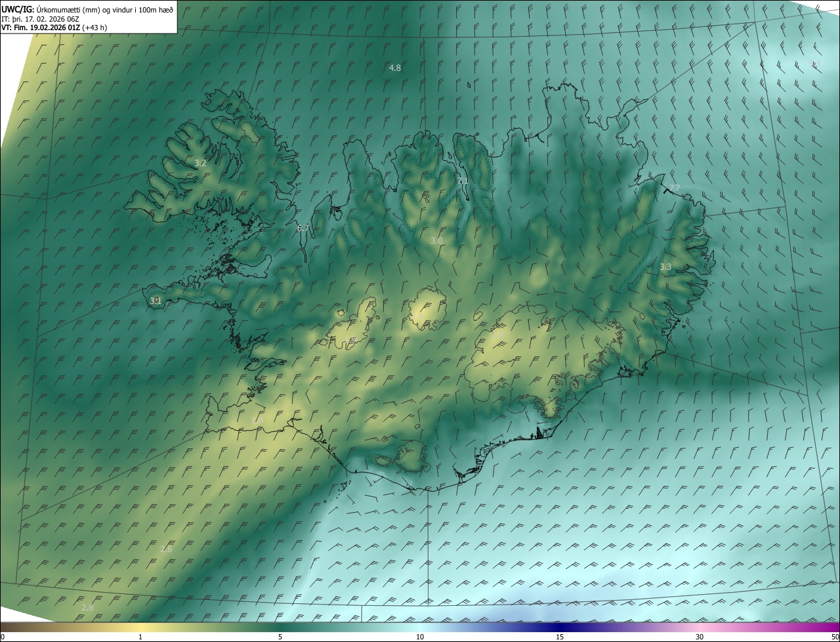Click the valid time line 'VT: Fim. 19.02.2026 01Z (+43 h)'

[54, 28]
